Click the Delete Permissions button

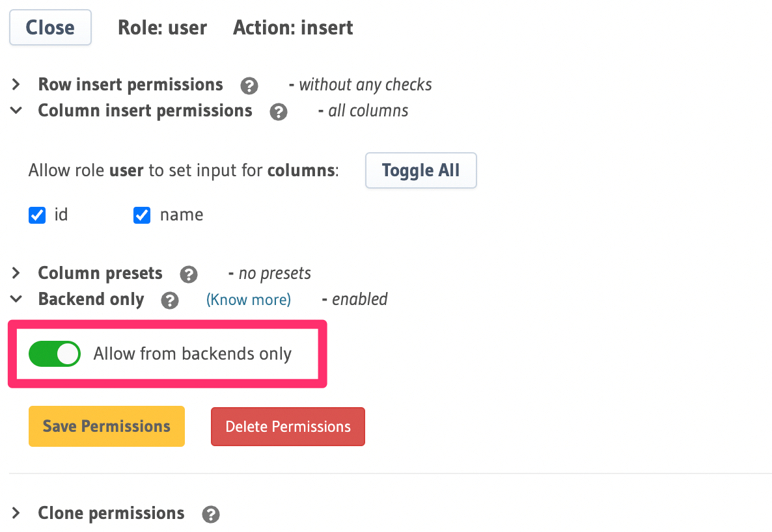tap(287, 426)
